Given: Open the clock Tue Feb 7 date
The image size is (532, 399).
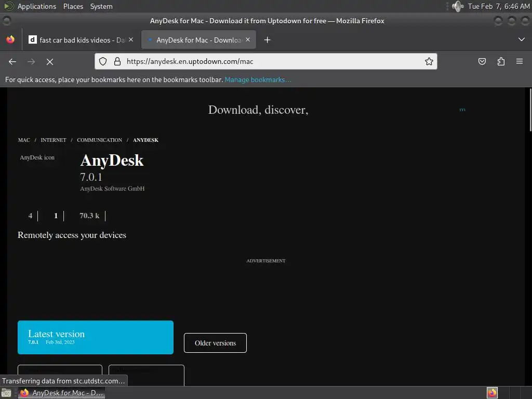Looking at the screenshot, I should (499, 6).
